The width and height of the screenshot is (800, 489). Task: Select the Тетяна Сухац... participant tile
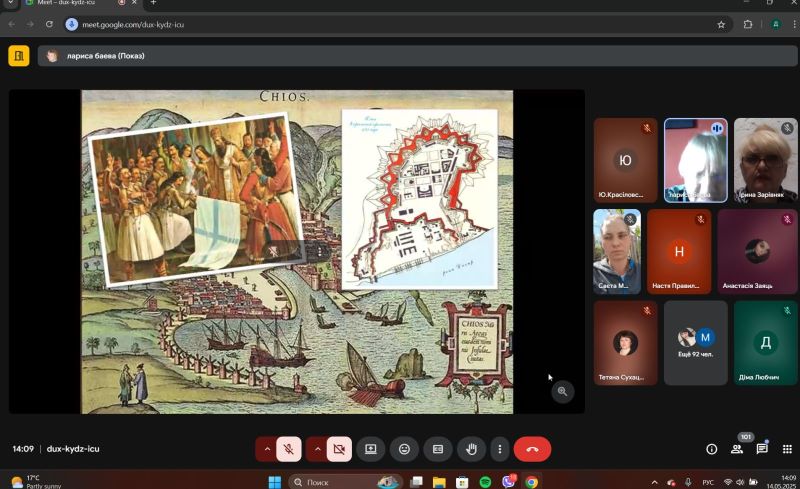click(x=626, y=343)
